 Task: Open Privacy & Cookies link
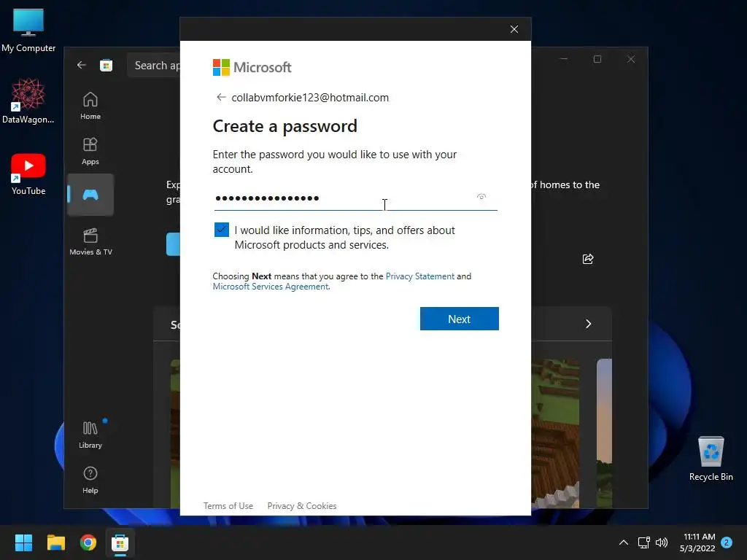[x=301, y=506]
